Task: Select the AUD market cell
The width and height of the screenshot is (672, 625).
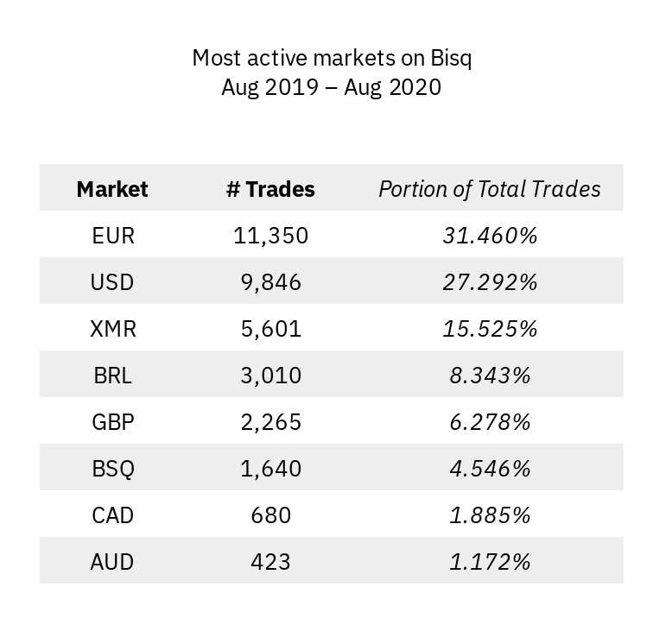Action: click(x=112, y=562)
